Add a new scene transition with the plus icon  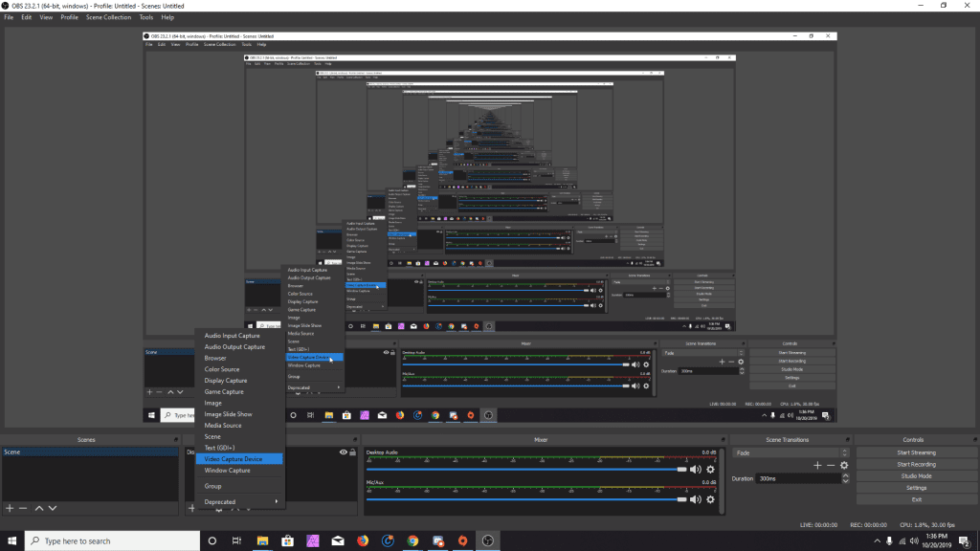click(817, 465)
